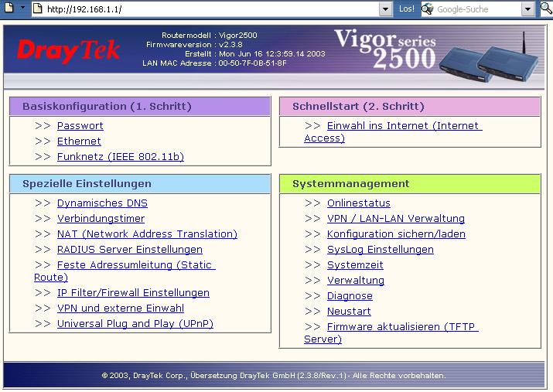Open Funknetz (IEEE 802.11b) link
Image resolution: width=553 pixels, height=392 pixels.
[x=121, y=157]
